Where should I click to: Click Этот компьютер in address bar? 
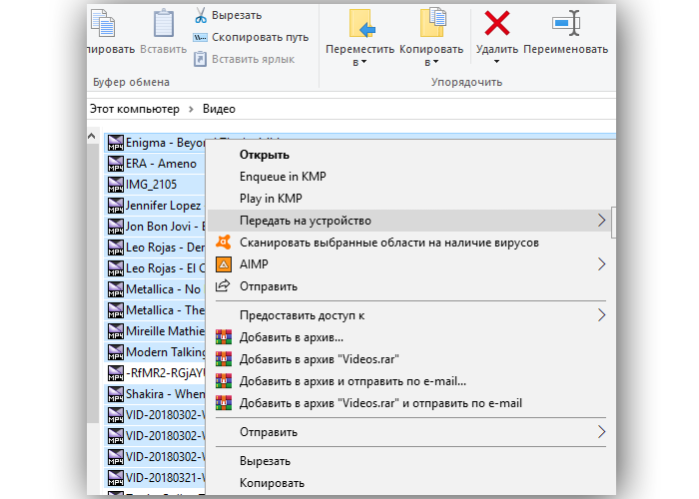(x=135, y=109)
